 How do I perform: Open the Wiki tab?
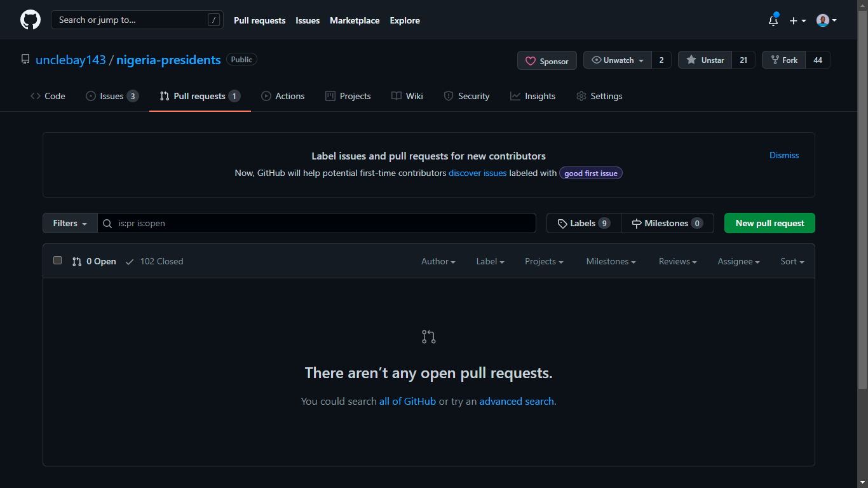[x=407, y=96]
